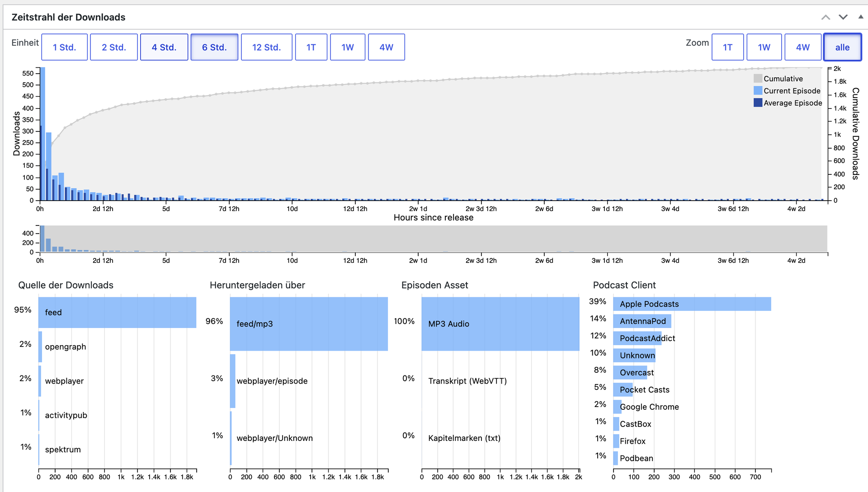This screenshot has width=868, height=492.
Task: Click the Average Episode legend swatch
Action: pos(758,103)
